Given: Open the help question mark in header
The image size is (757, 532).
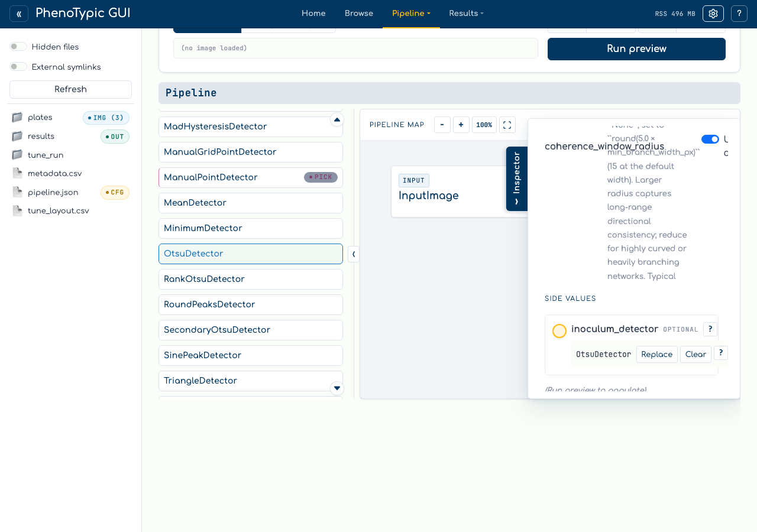Looking at the screenshot, I should (739, 14).
